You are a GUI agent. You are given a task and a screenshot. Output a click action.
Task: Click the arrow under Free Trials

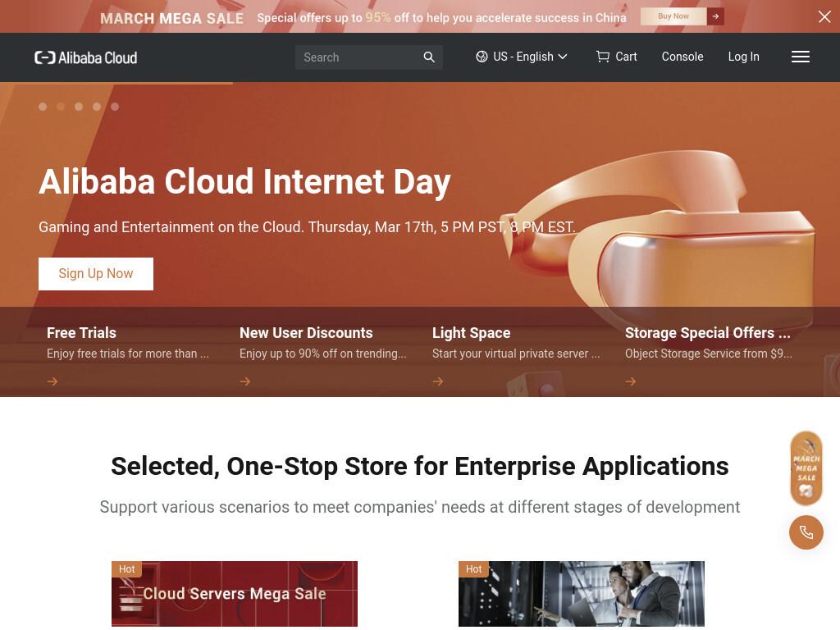click(52, 381)
